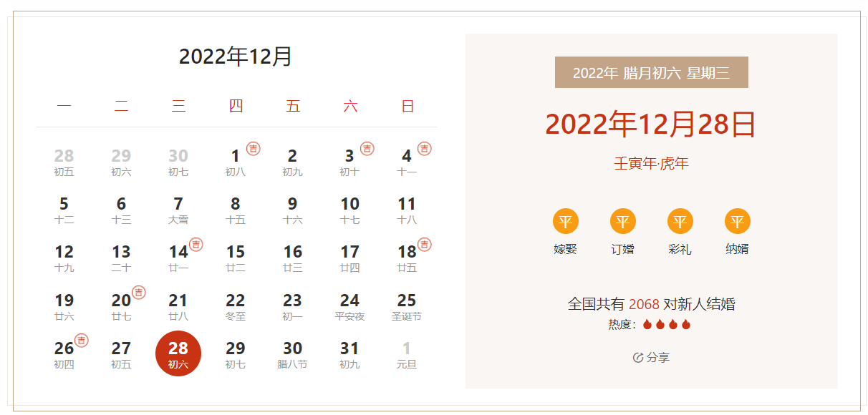The image size is (868, 415).
Task: Click the 吉 badge on December 18
Action: pos(425,244)
